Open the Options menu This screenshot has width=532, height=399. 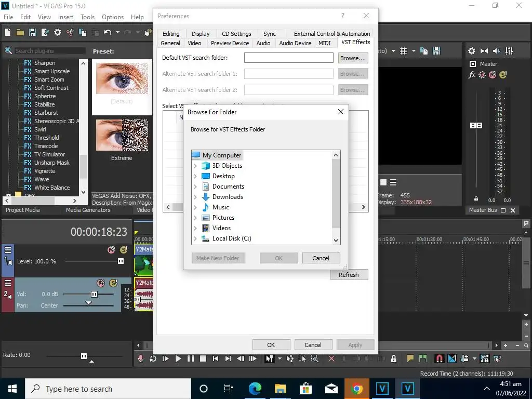(x=113, y=17)
